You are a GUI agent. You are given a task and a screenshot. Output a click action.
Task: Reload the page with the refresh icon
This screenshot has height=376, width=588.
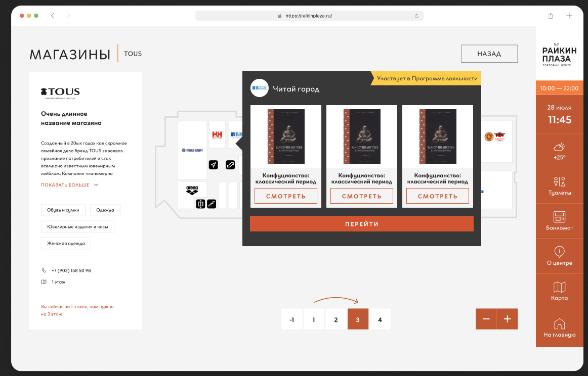[416, 16]
